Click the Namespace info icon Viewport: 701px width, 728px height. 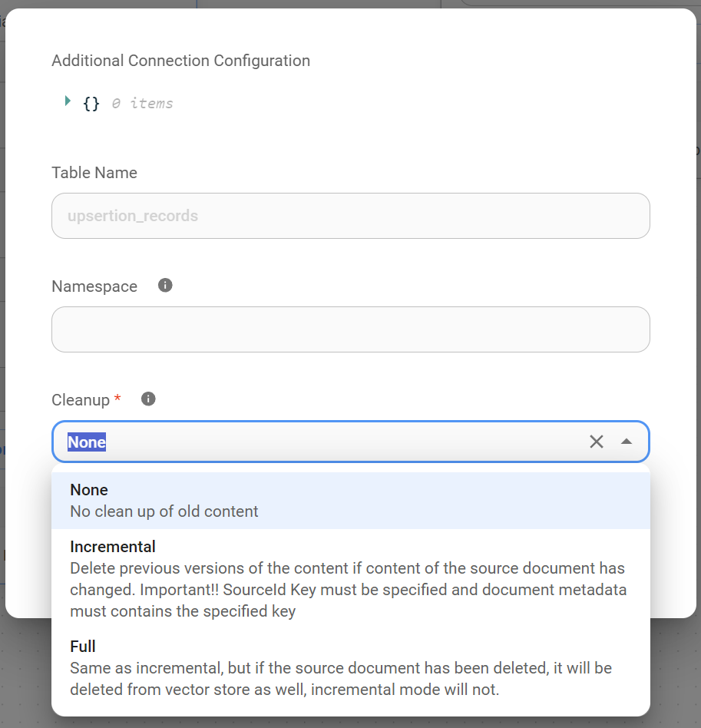point(165,286)
